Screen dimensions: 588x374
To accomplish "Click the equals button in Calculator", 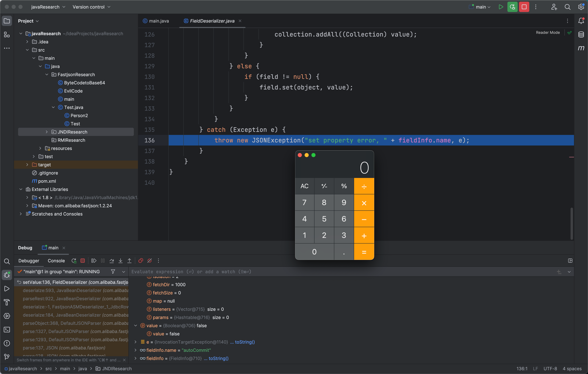I will coord(364,252).
